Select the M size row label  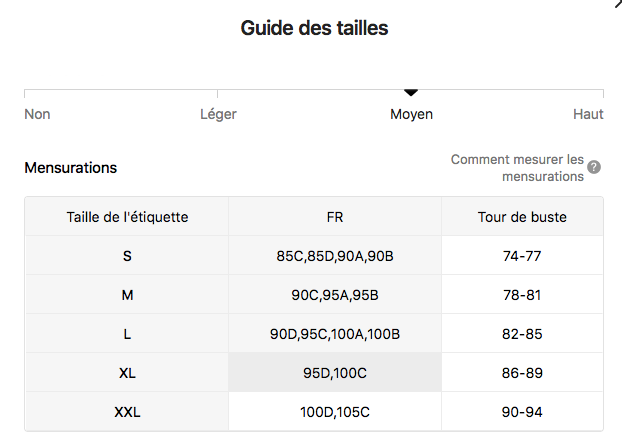127,295
